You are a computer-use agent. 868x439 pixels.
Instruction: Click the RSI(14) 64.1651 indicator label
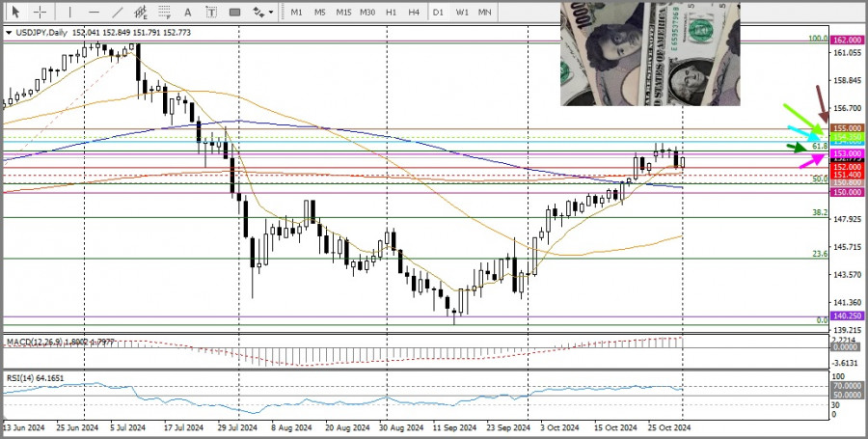tap(35, 378)
